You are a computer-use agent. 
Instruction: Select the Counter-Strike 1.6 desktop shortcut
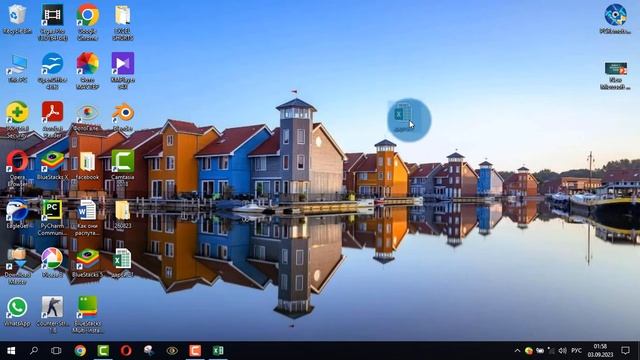click(52, 314)
